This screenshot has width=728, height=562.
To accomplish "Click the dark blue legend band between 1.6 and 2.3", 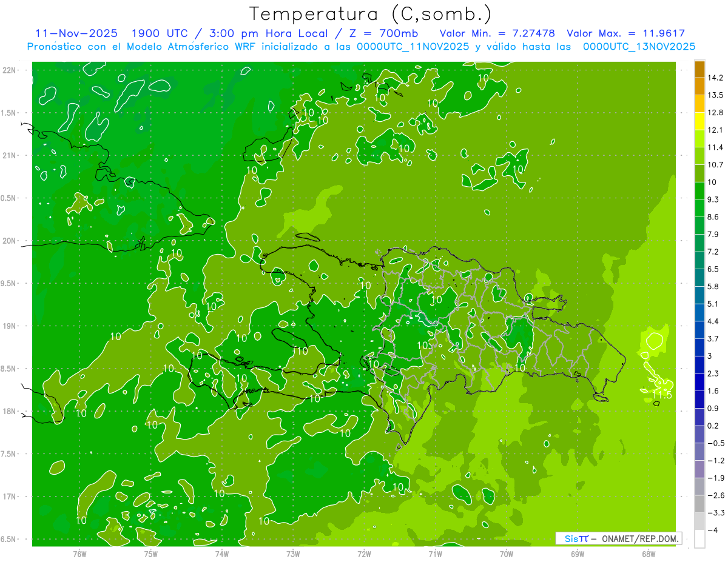I will pyautogui.click(x=699, y=382).
